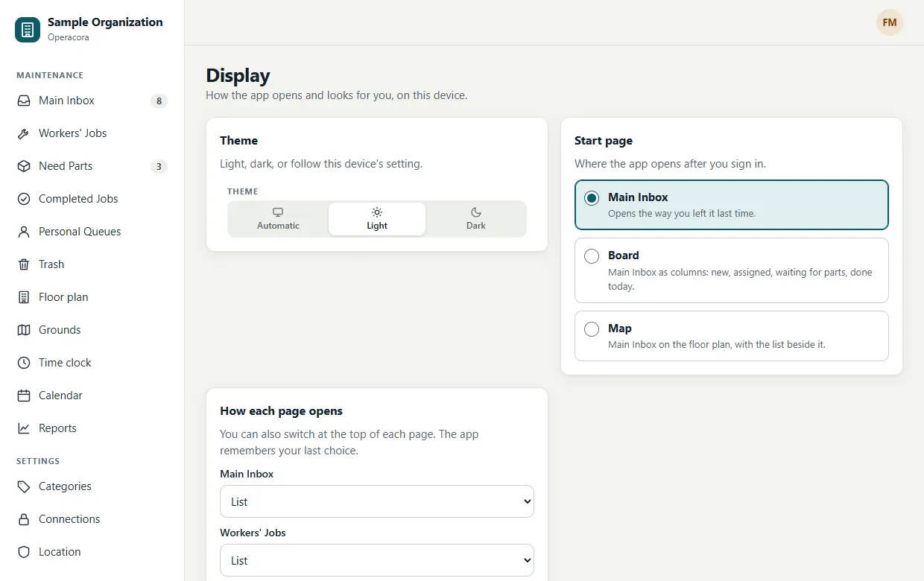Open Need Parts section

click(x=92, y=166)
